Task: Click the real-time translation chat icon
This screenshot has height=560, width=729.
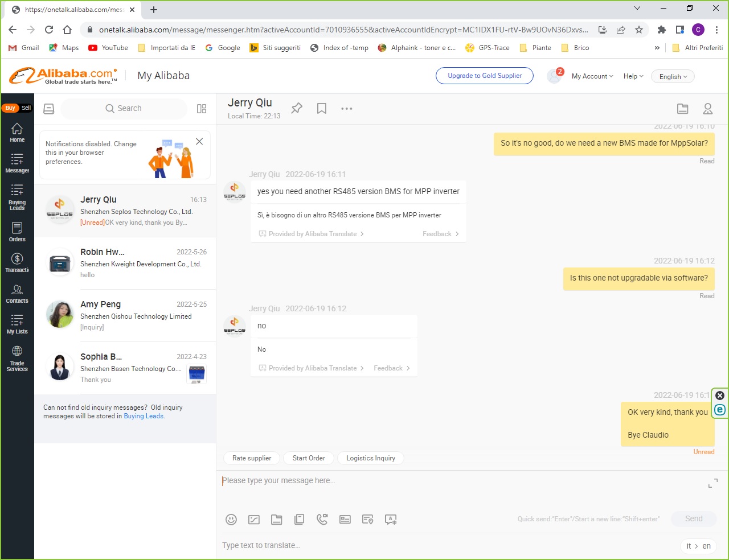Action: (391, 519)
